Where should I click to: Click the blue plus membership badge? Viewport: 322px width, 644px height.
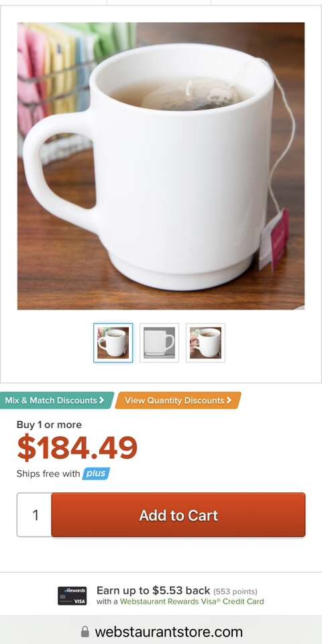(96, 474)
